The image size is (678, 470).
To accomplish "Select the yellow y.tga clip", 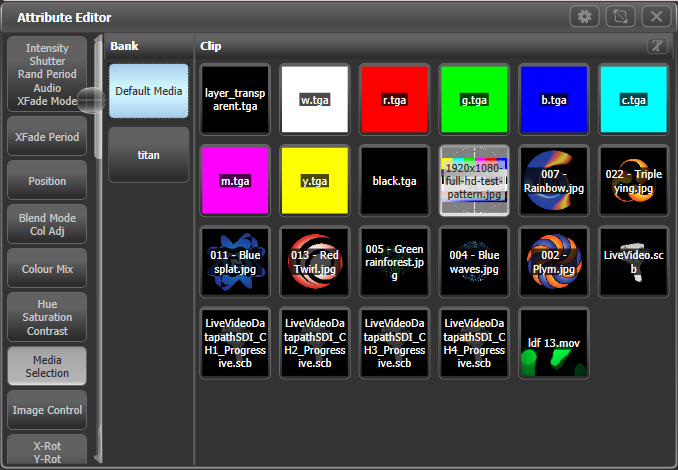I will (x=315, y=181).
